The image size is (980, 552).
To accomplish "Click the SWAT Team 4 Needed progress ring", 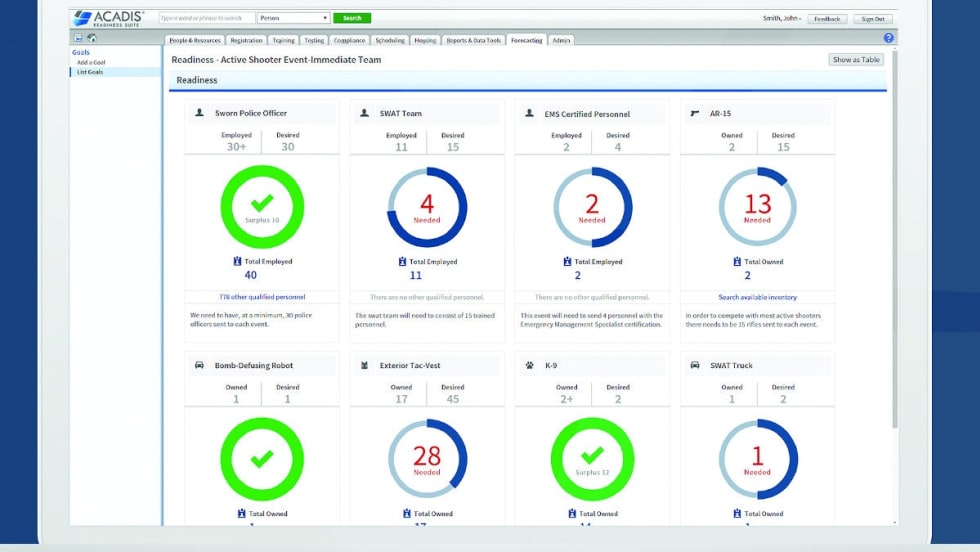I will point(427,207).
